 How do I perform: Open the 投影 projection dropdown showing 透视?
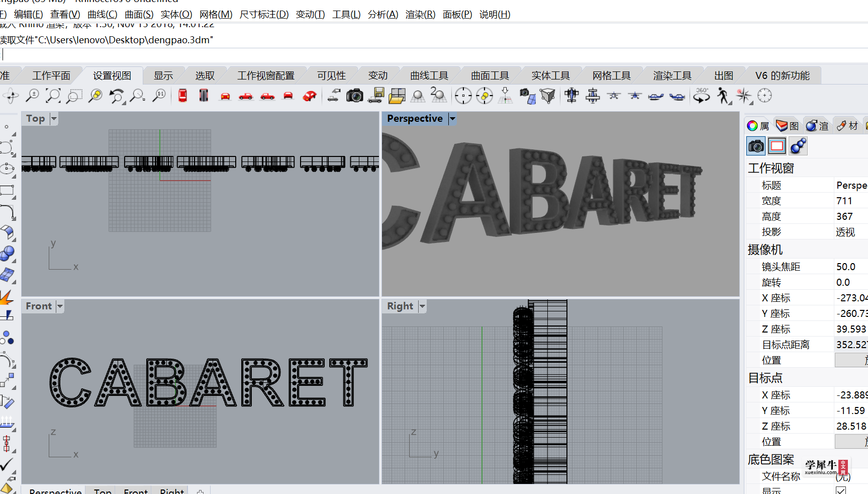click(x=850, y=232)
